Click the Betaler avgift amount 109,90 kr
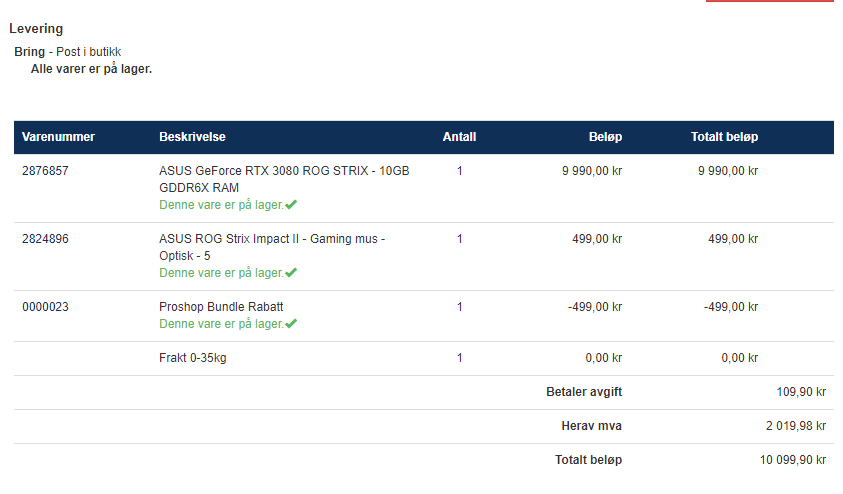 [x=801, y=392]
